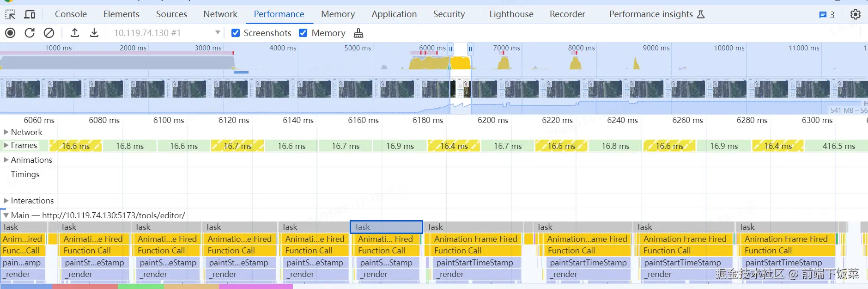Open the Network tab
The width and height of the screenshot is (868, 289).
[220, 14]
